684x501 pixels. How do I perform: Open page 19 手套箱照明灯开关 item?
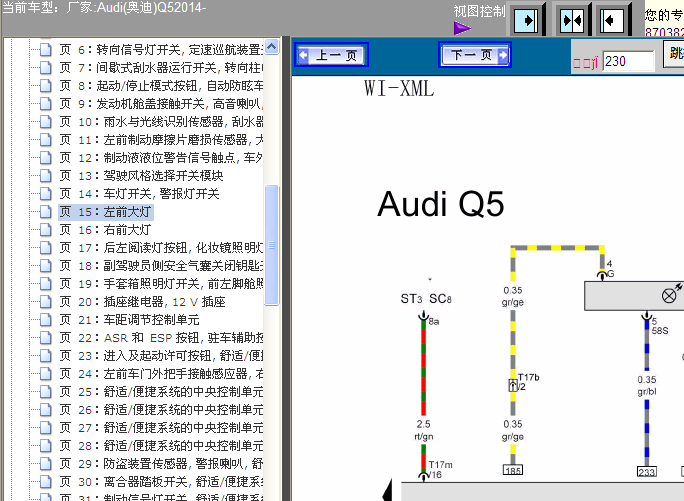161,284
